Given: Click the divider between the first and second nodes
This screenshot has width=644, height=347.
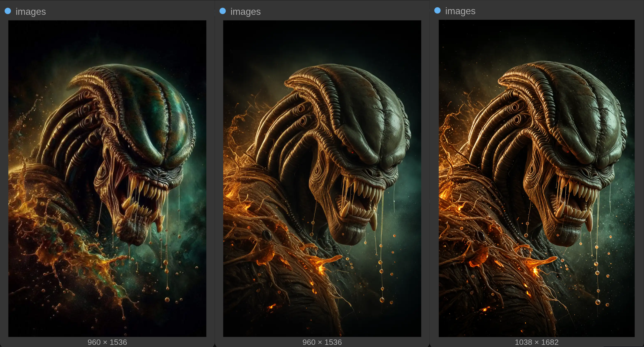Looking at the screenshot, I should coord(215,173).
